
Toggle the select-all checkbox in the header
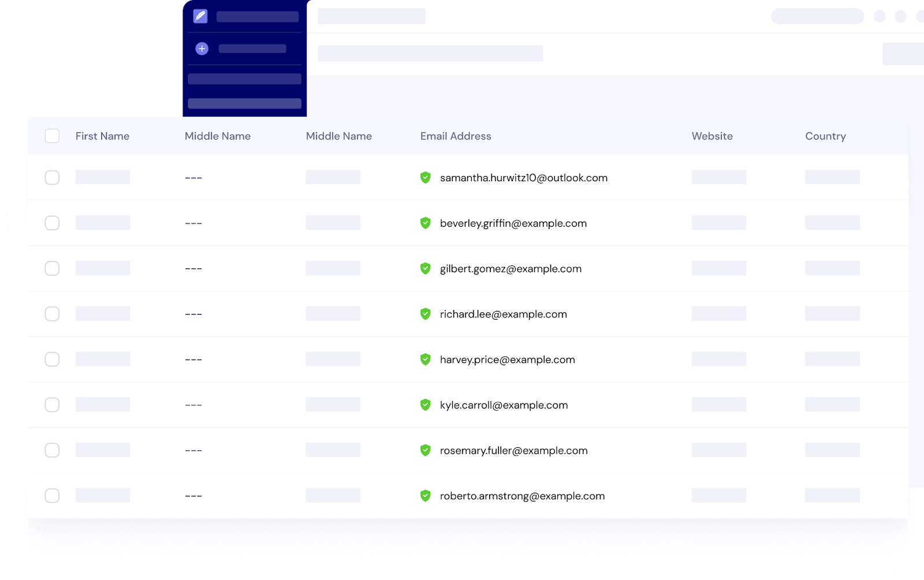[52, 136]
